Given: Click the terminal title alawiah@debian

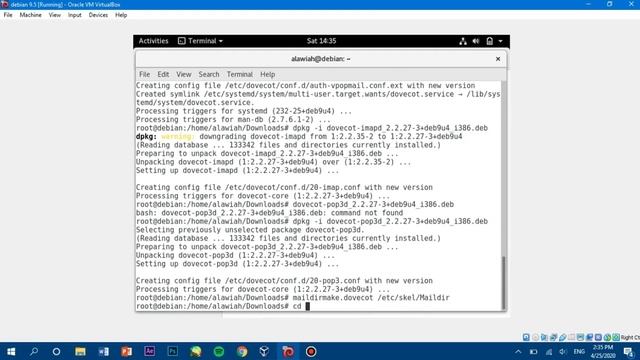Looking at the screenshot, I should 321,59.
